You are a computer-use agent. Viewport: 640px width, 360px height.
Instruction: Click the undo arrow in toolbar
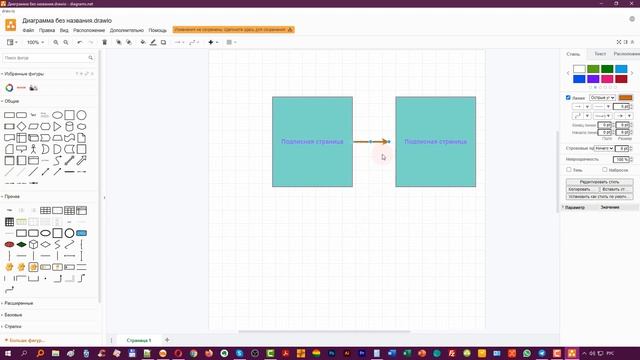80,42
